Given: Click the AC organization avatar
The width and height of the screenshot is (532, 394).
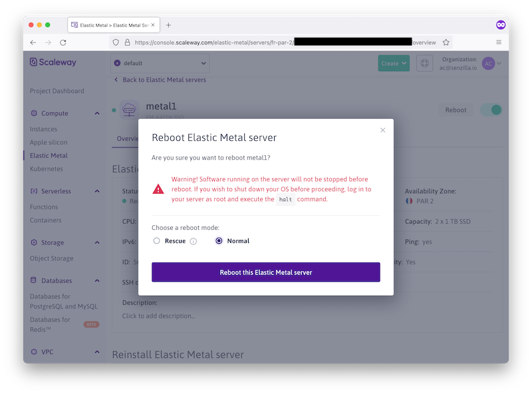Looking at the screenshot, I should pyautogui.click(x=488, y=63).
